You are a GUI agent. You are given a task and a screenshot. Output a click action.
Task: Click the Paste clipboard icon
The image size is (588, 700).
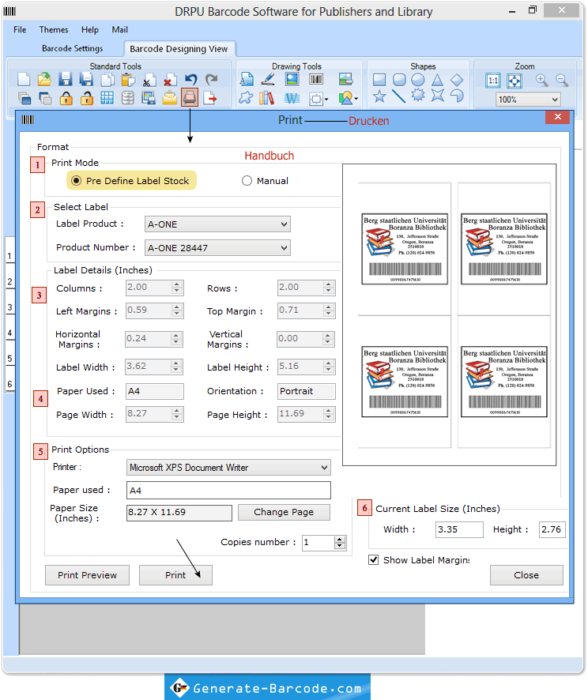pyautogui.click(x=128, y=80)
